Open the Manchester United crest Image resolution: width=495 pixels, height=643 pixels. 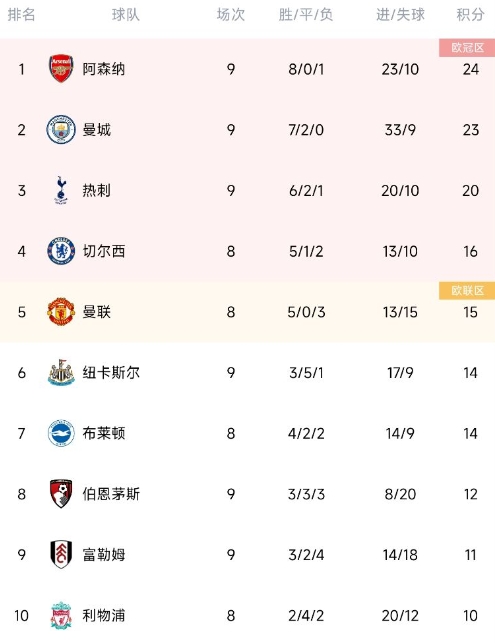[61, 312]
